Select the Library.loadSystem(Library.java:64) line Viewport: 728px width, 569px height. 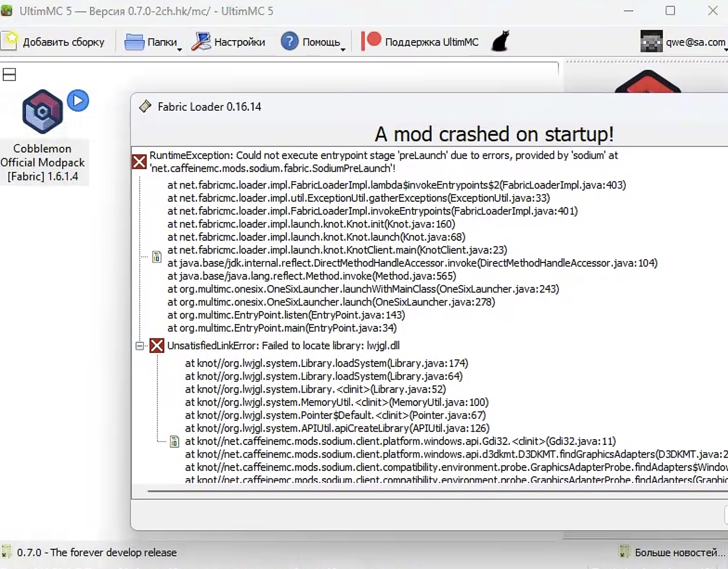(324, 376)
